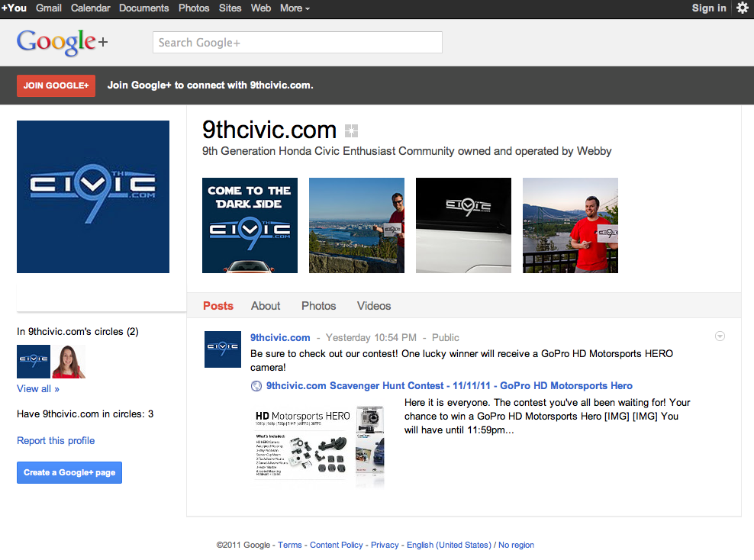
Task: Open the 9thcivic.com author link in post
Action: pyautogui.click(x=280, y=338)
